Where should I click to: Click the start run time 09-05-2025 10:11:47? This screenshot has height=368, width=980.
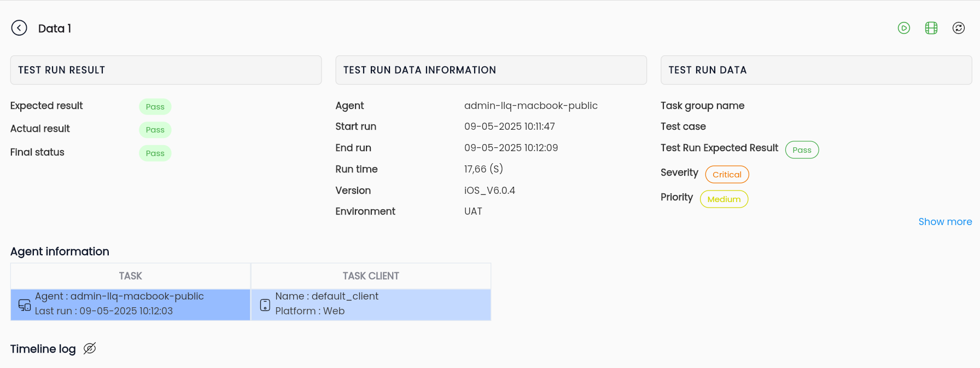tap(510, 127)
